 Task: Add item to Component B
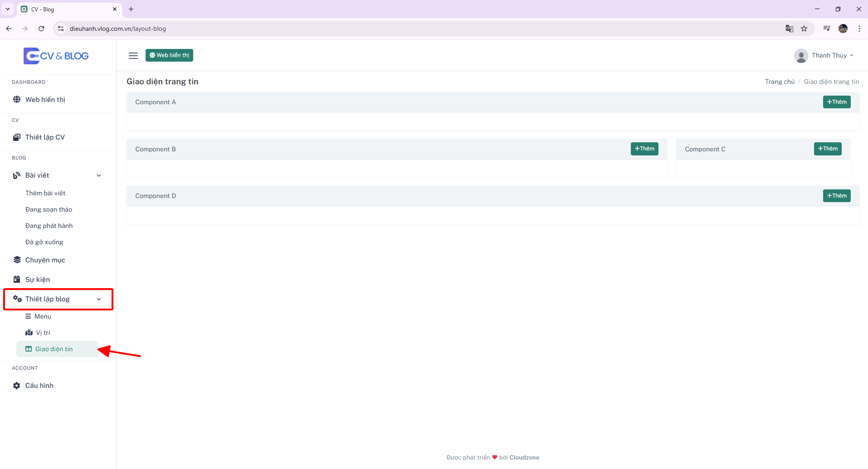644,149
